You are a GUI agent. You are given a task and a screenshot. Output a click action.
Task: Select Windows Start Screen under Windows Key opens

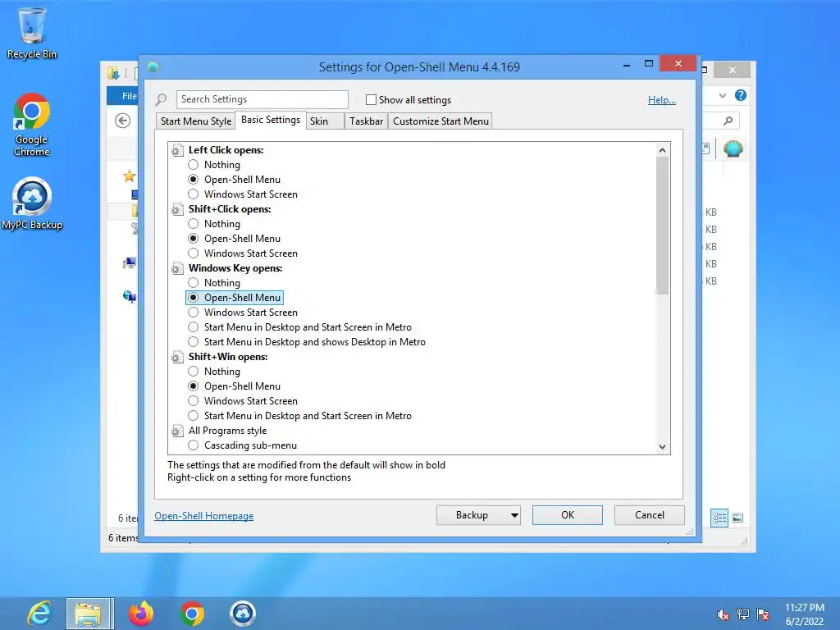pos(194,313)
